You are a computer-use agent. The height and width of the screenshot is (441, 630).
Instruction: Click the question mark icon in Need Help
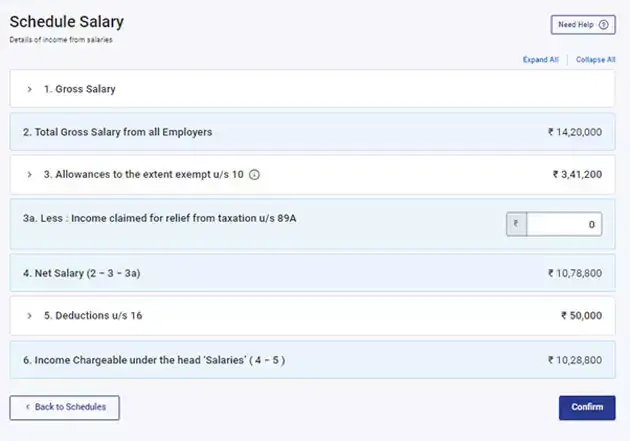click(603, 25)
